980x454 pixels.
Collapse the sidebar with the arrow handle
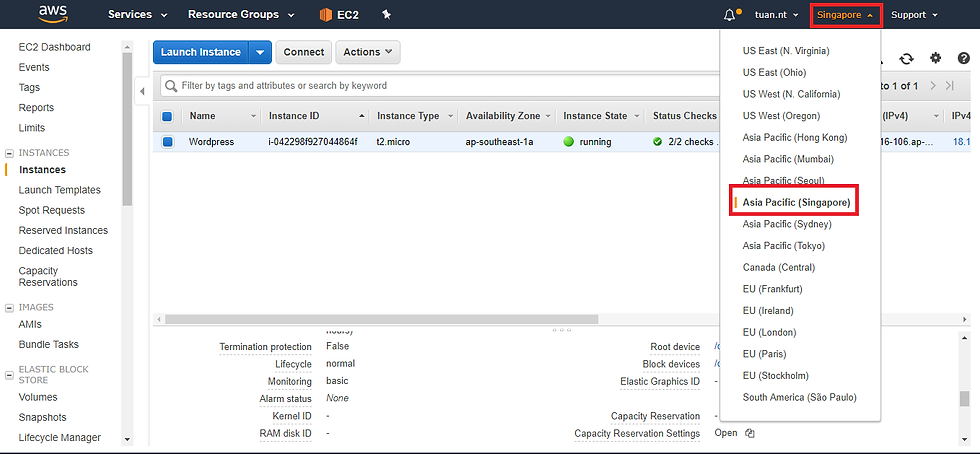142,91
